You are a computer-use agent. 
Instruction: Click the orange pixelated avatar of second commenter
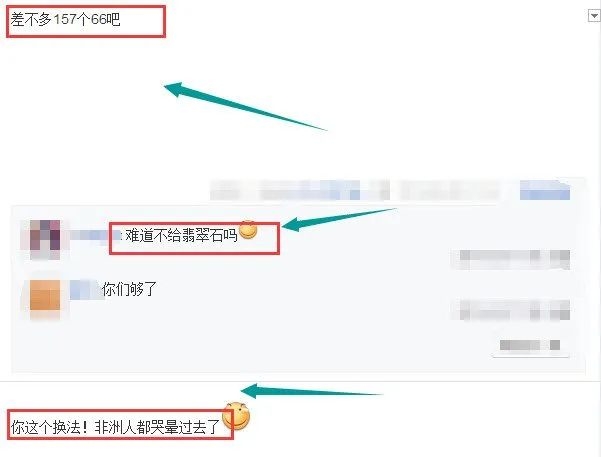tap(45, 296)
